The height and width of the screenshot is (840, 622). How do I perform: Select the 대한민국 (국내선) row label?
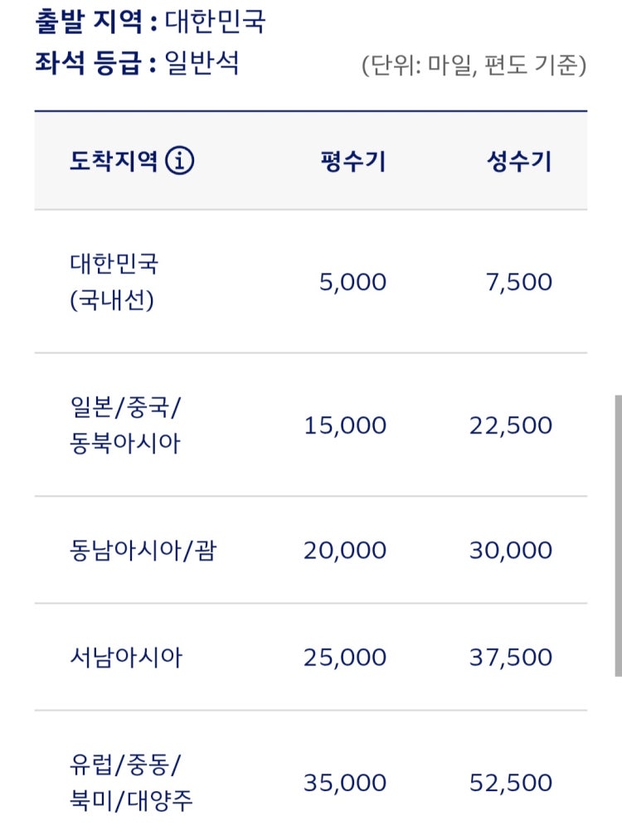pyautogui.click(x=114, y=281)
